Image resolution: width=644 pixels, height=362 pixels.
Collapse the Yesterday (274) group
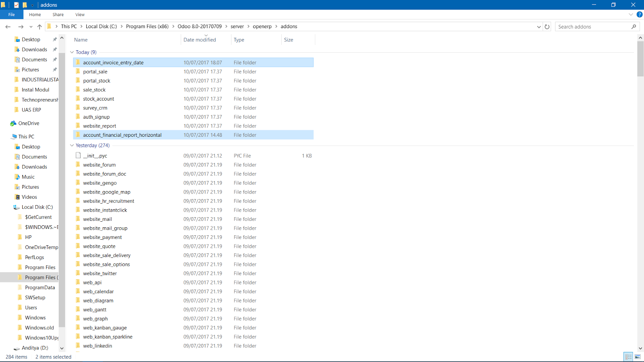[72, 146]
